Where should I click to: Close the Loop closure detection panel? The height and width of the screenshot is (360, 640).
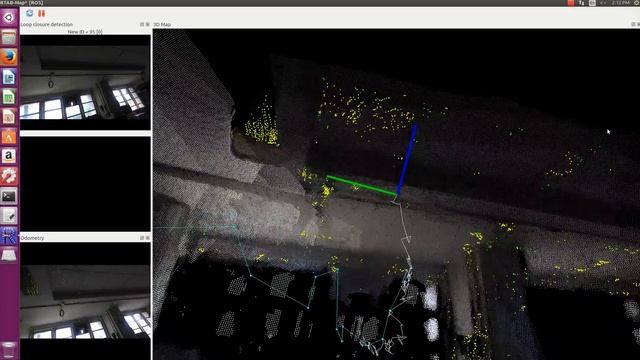(x=148, y=24)
